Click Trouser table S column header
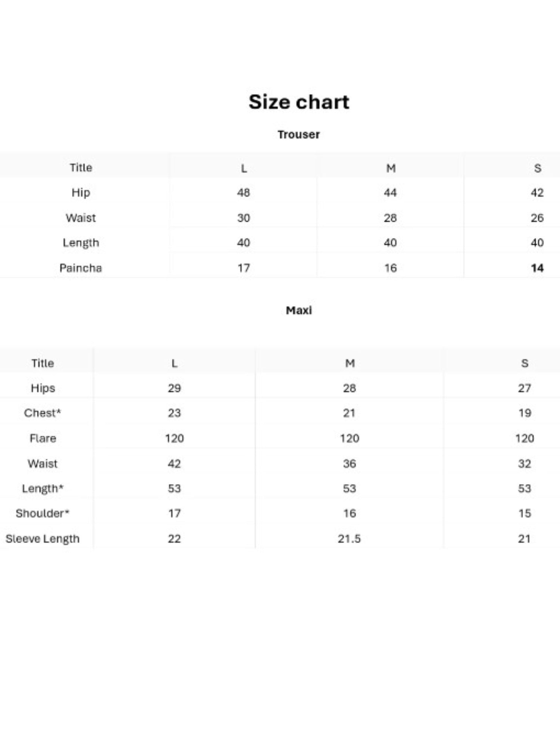Screen dimensions: 560x747 [537, 168]
